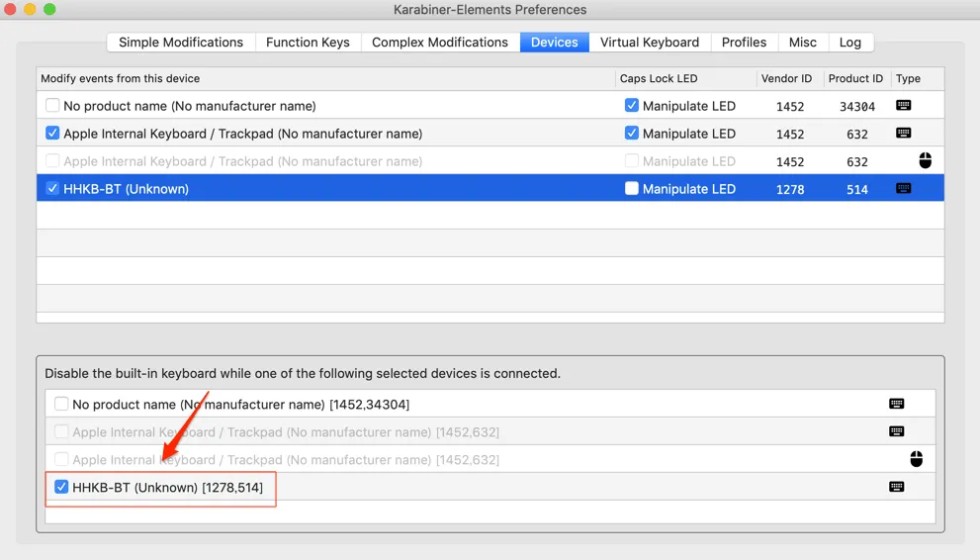Select the Function Keys tab

pyautogui.click(x=308, y=42)
